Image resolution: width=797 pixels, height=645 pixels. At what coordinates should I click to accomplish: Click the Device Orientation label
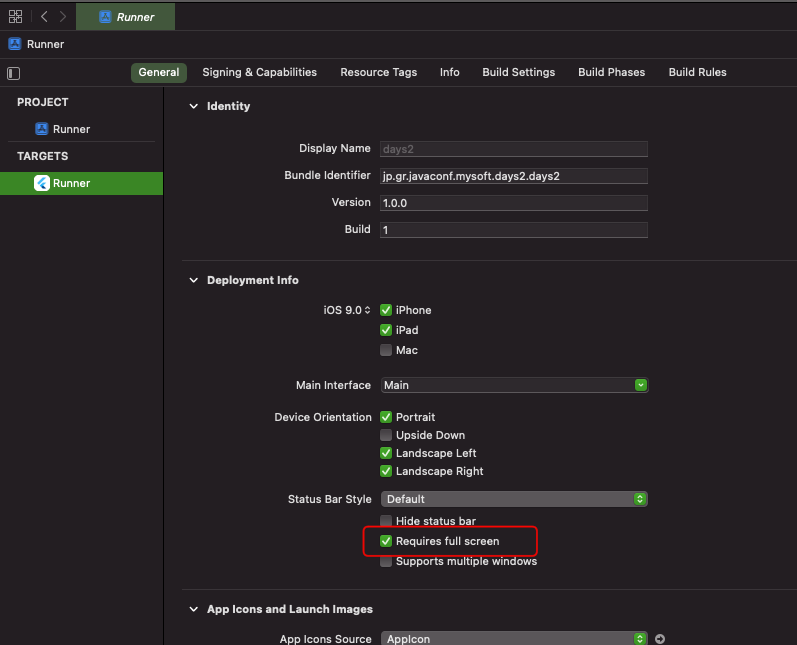tap(323, 417)
